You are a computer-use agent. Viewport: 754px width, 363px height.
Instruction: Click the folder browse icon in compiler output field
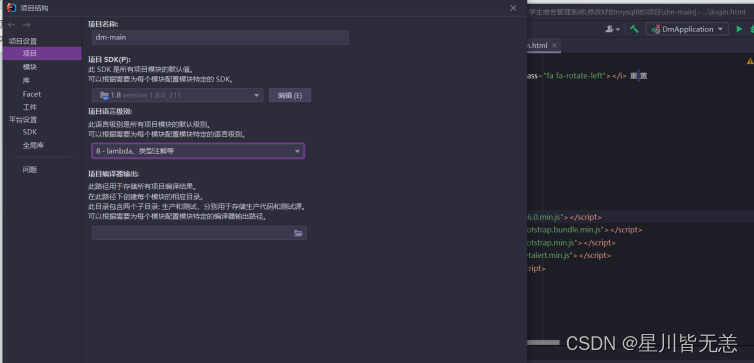[299, 233]
